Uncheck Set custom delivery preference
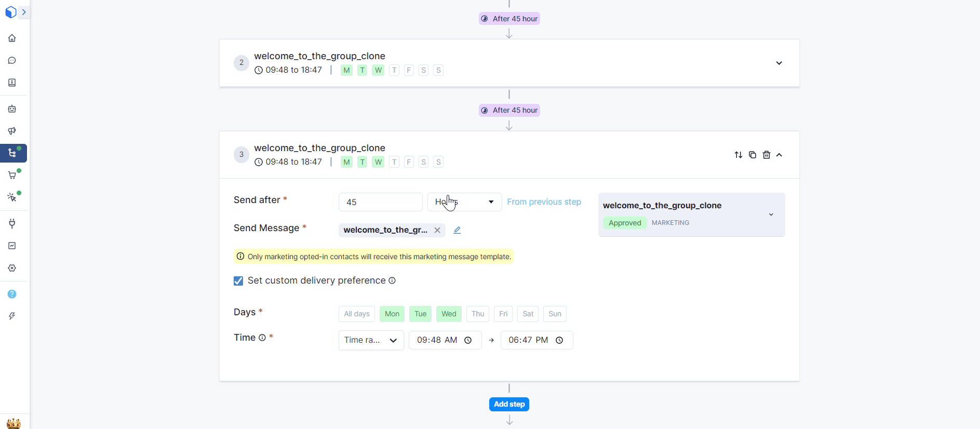 point(238,281)
